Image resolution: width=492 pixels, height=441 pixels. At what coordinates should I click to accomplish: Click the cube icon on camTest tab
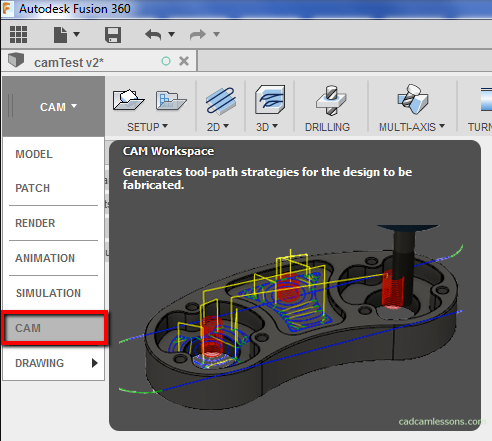coord(16,60)
